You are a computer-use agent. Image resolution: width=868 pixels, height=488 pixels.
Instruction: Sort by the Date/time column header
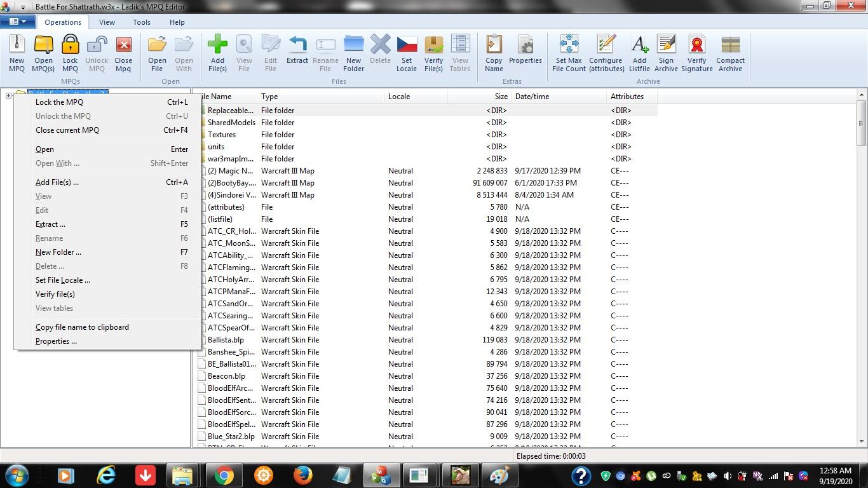point(559,97)
